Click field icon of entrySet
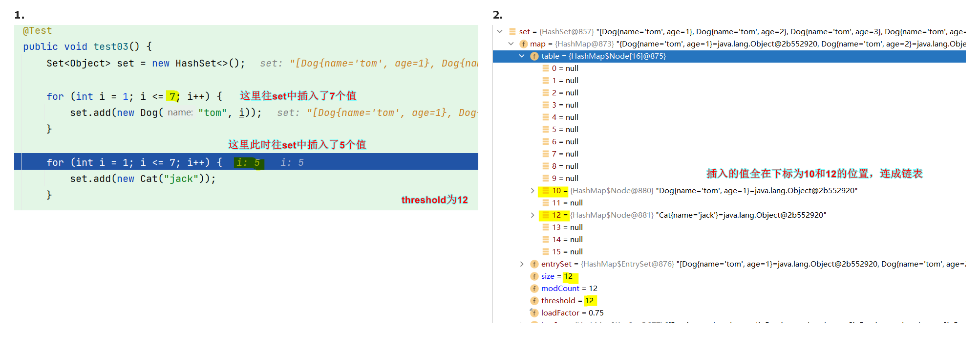Image resolution: width=980 pixels, height=337 pixels. (x=534, y=264)
